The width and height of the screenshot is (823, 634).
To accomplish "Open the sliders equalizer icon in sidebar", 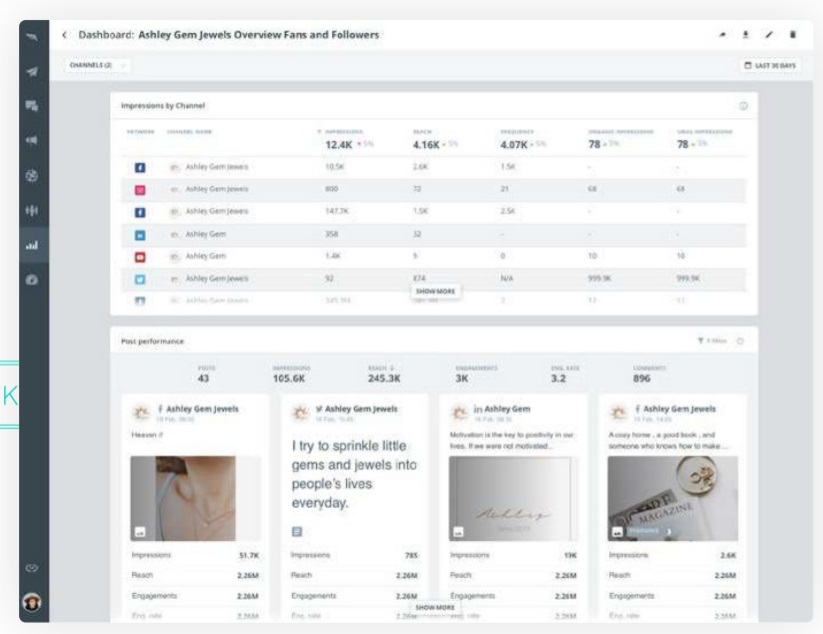I will click(32, 210).
